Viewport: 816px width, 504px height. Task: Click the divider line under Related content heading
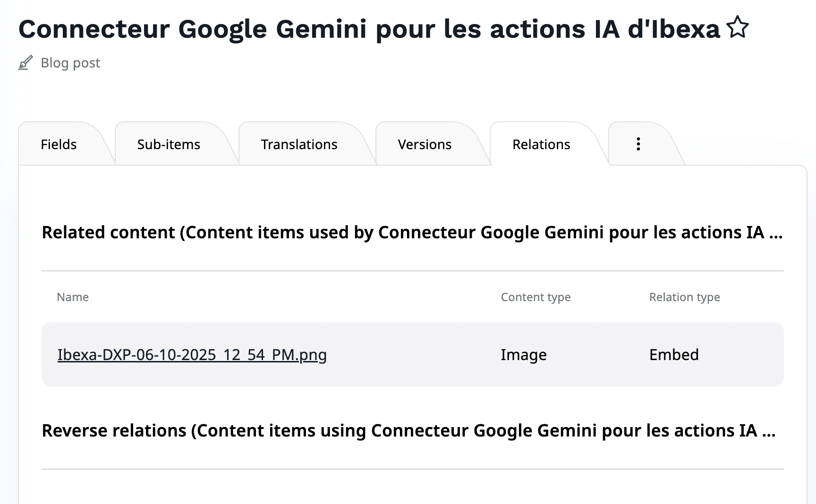412,271
